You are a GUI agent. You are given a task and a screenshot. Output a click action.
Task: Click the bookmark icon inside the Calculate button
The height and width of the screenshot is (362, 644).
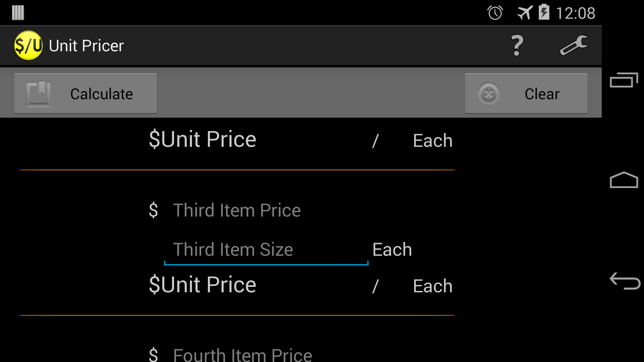tap(38, 93)
